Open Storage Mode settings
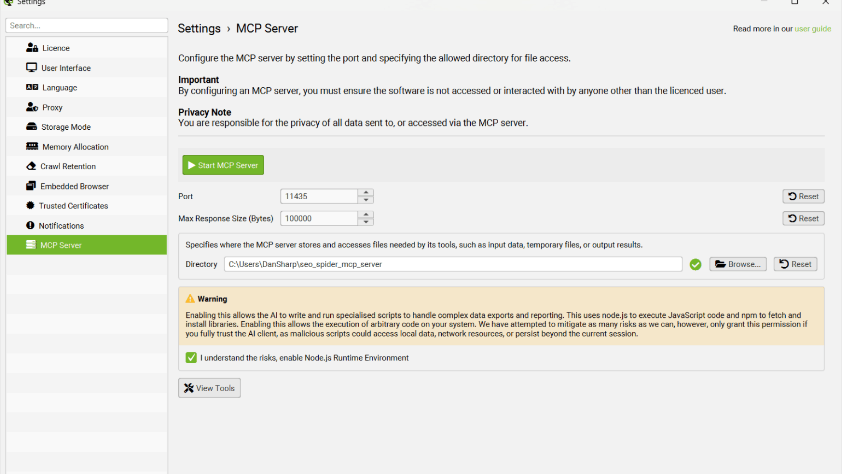 click(x=86, y=127)
